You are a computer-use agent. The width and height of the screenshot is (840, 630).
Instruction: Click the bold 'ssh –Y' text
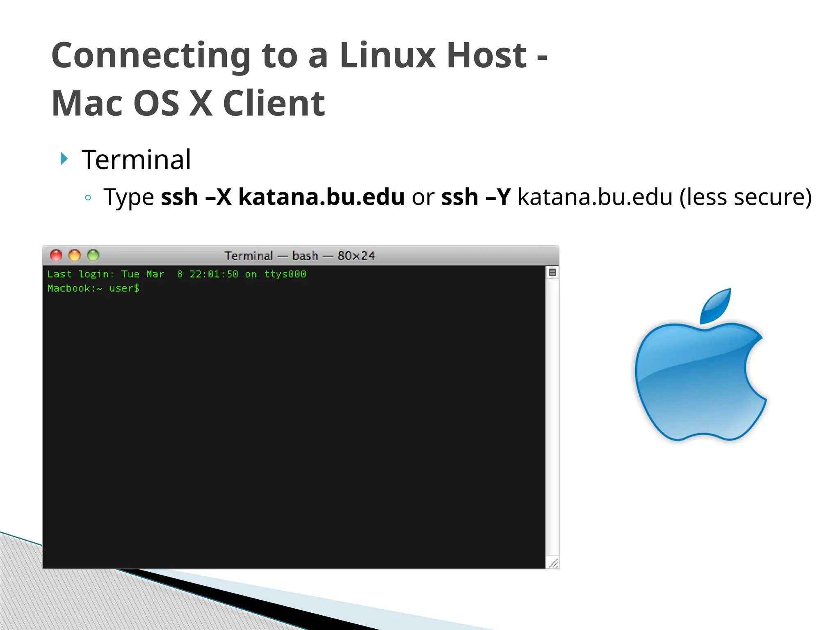point(476,197)
